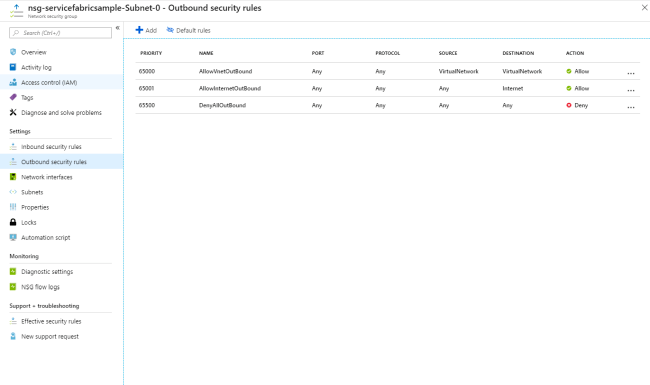Open the AllowInternetOutBound rule name
This screenshot has width=650, height=385.
230,88
